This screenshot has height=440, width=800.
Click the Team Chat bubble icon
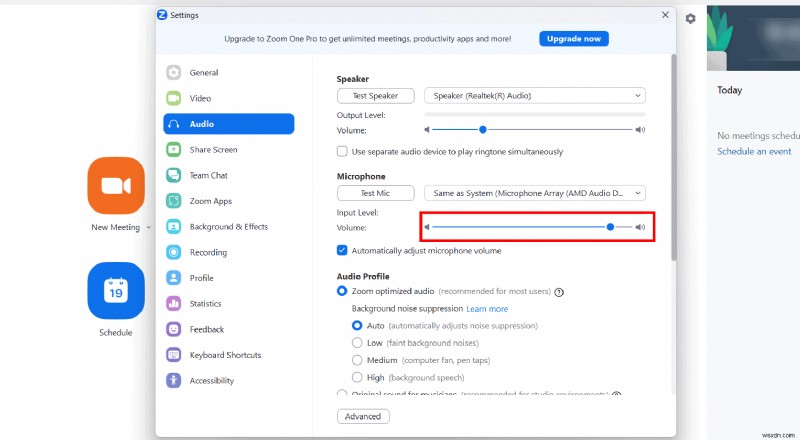tap(173, 175)
